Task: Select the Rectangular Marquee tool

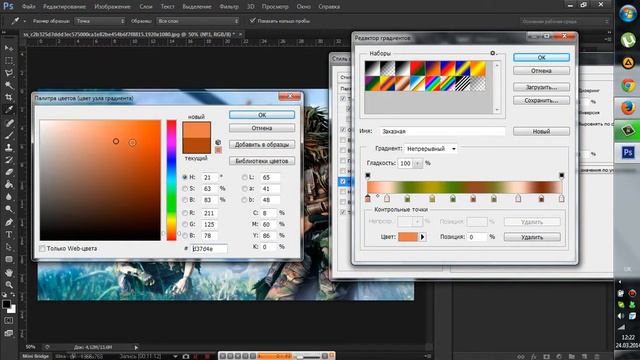Action: 9,60
